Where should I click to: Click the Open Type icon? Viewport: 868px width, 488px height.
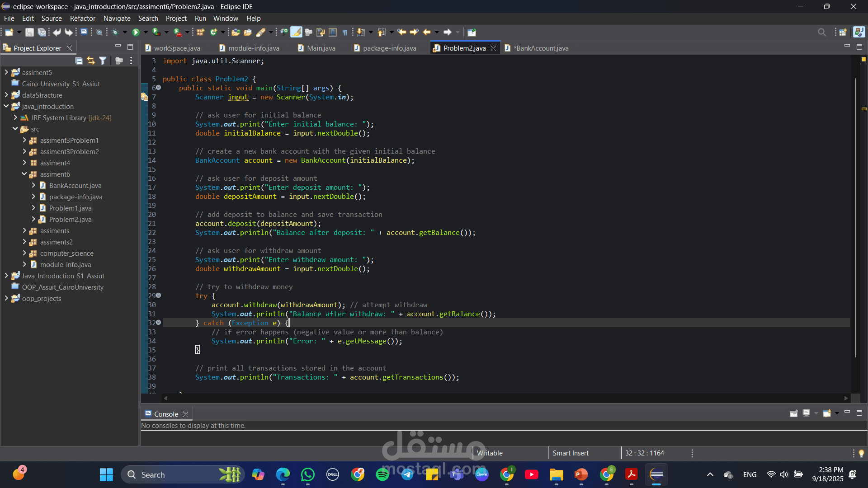click(x=236, y=32)
